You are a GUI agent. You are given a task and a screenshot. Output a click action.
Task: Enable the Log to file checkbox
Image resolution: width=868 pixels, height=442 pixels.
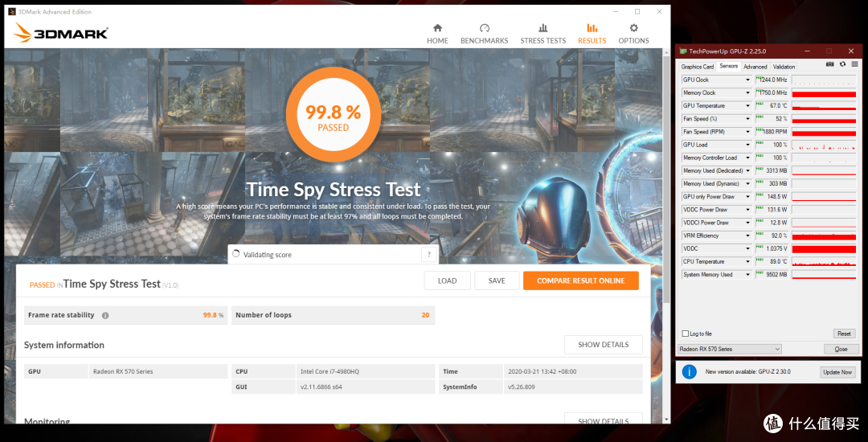[686, 334]
